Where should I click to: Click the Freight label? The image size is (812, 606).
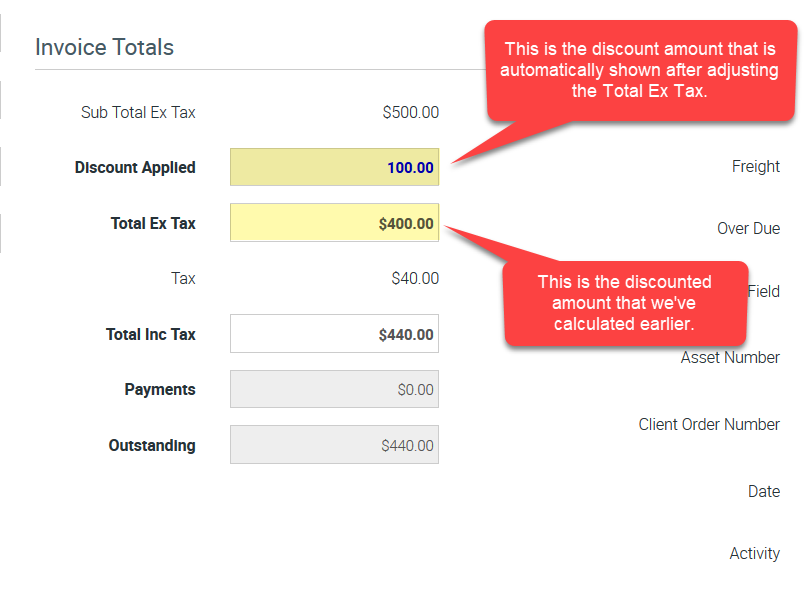coord(755,166)
